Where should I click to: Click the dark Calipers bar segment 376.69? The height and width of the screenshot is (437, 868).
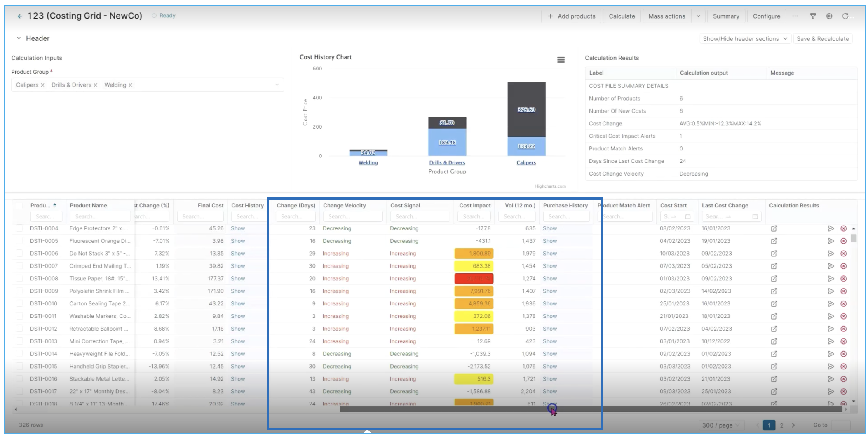(526, 110)
